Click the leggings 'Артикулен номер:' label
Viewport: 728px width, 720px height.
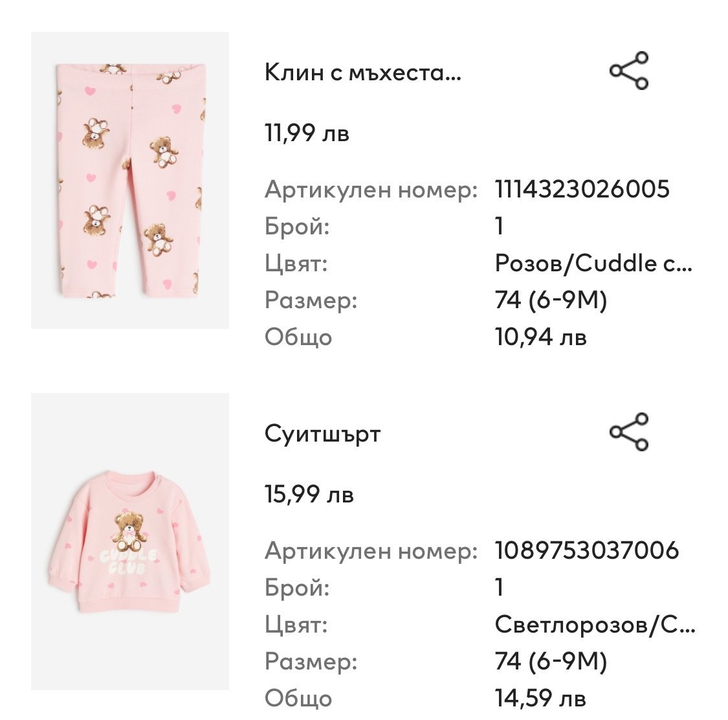371,190
